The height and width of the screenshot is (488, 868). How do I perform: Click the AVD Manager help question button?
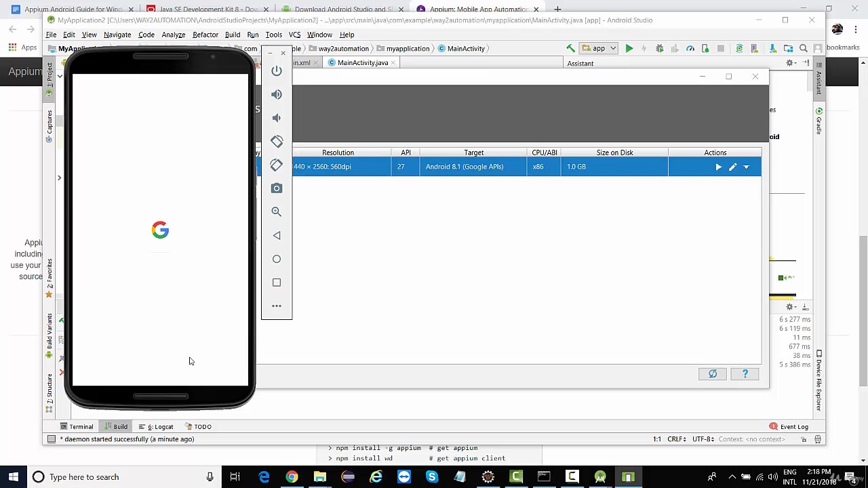click(745, 374)
